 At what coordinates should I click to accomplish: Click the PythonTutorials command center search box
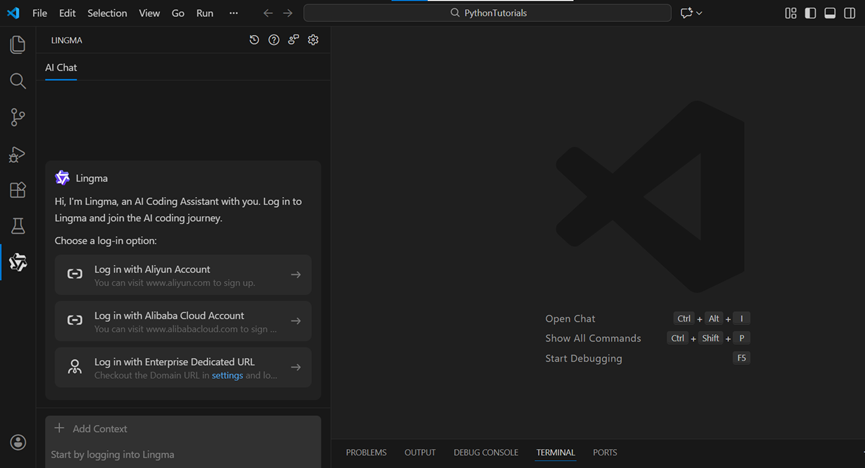point(488,13)
